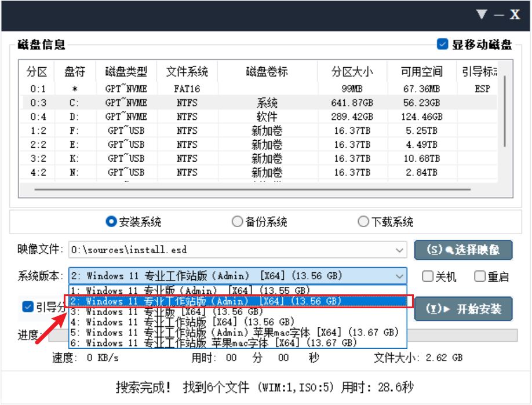This screenshot has width=532, height=405.
Task: Toggle the 引导 checkbox beside the dropdown list
Action: pos(27,307)
